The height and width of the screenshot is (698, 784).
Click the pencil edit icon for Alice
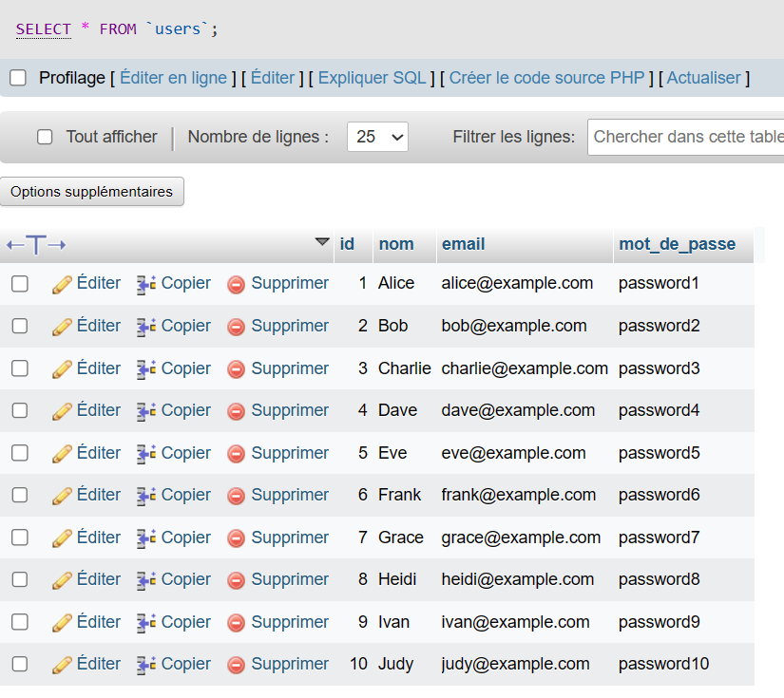pos(62,284)
